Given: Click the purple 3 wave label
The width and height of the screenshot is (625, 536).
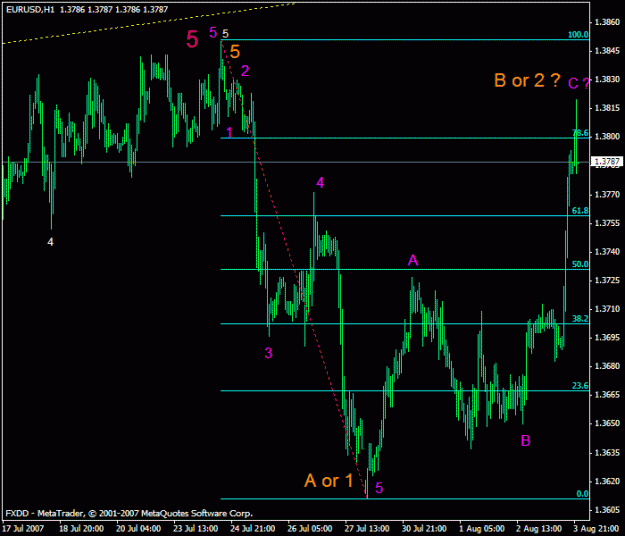Looking at the screenshot, I should coord(269,353).
